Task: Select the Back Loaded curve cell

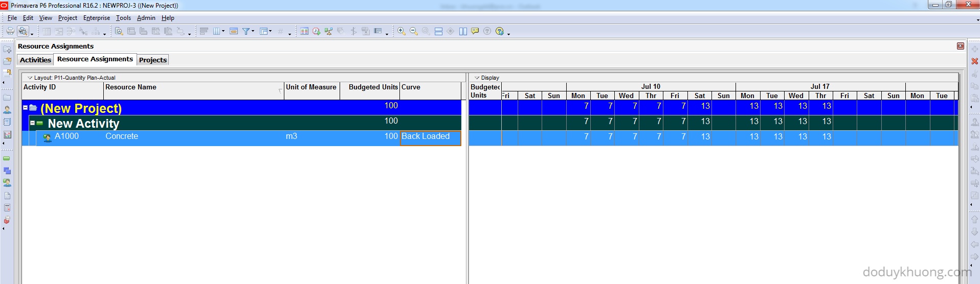Action: tap(430, 137)
